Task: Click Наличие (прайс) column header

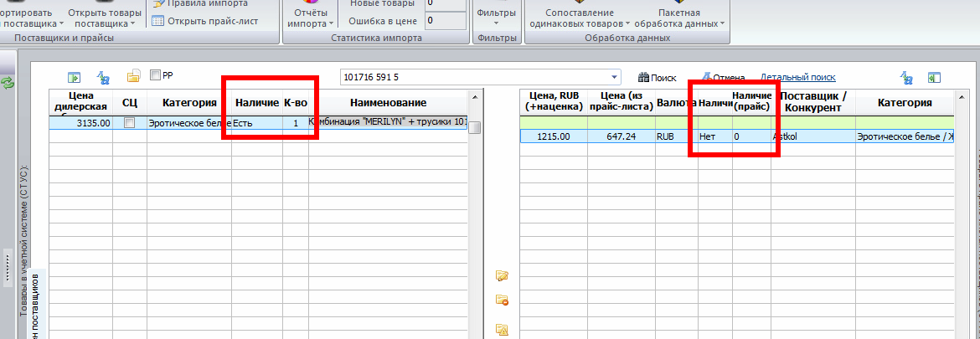Action: (752, 102)
